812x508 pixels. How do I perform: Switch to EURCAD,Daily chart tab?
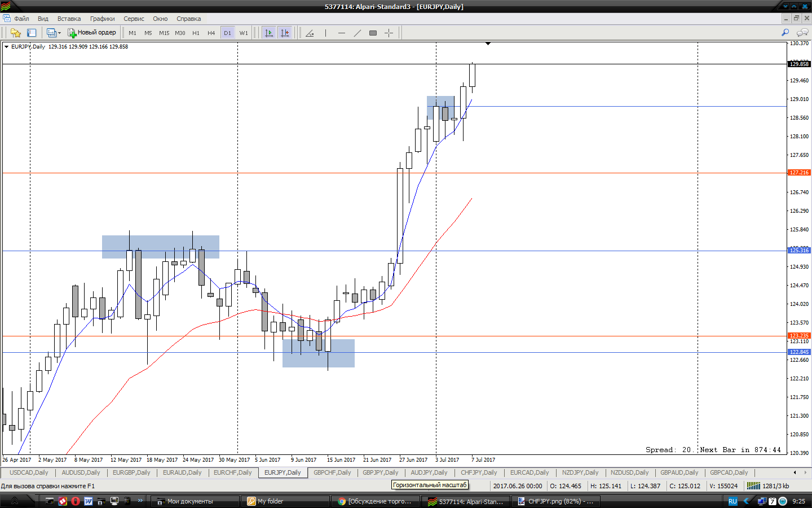coord(529,472)
